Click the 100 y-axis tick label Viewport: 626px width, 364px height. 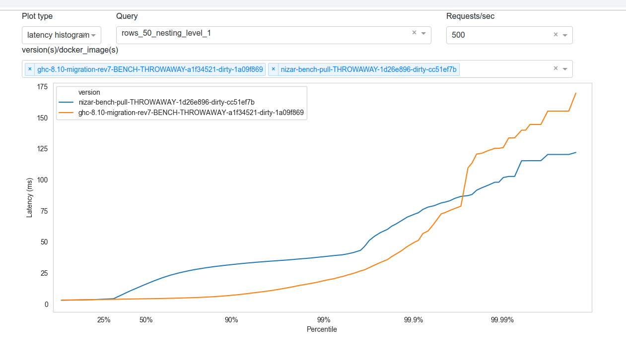pos(42,180)
